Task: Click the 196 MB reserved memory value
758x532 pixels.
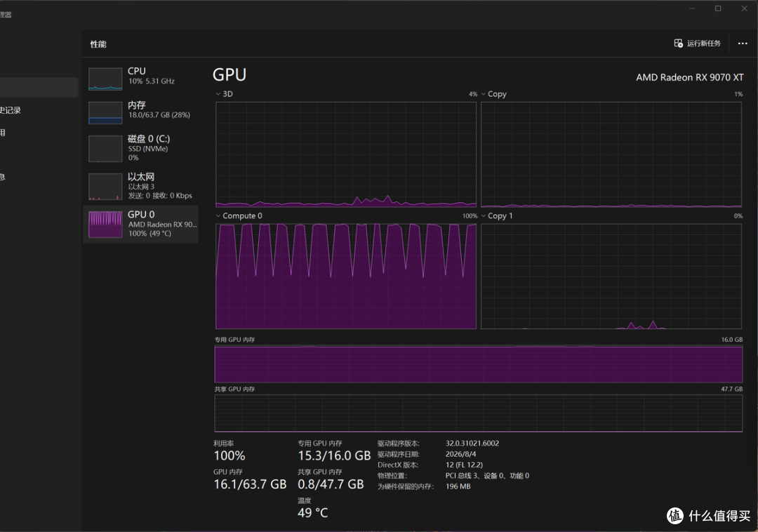Action: [458, 486]
